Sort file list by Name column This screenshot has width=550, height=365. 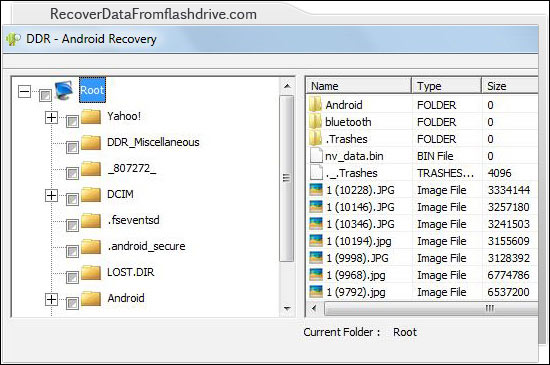(x=358, y=86)
